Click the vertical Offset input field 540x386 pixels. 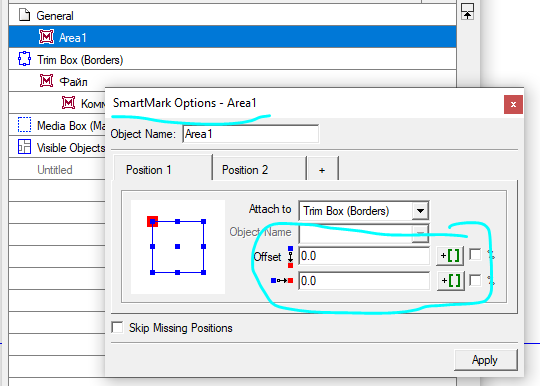click(x=364, y=256)
